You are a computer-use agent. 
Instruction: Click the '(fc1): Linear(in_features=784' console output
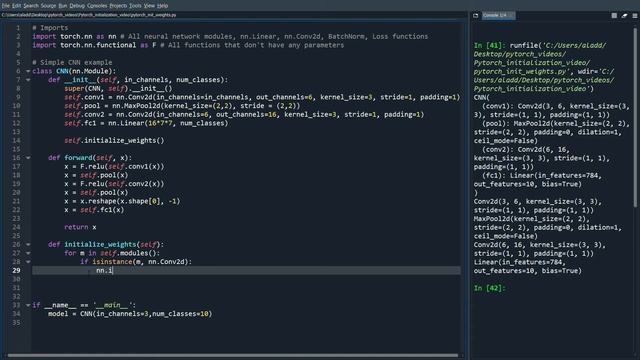point(542,176)
